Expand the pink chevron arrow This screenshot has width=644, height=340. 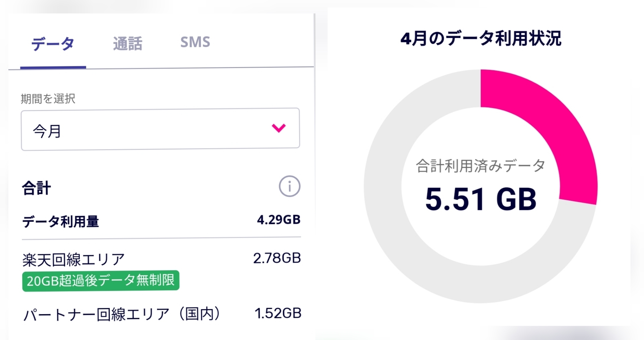pyautogui.click(x=278, y=128)
